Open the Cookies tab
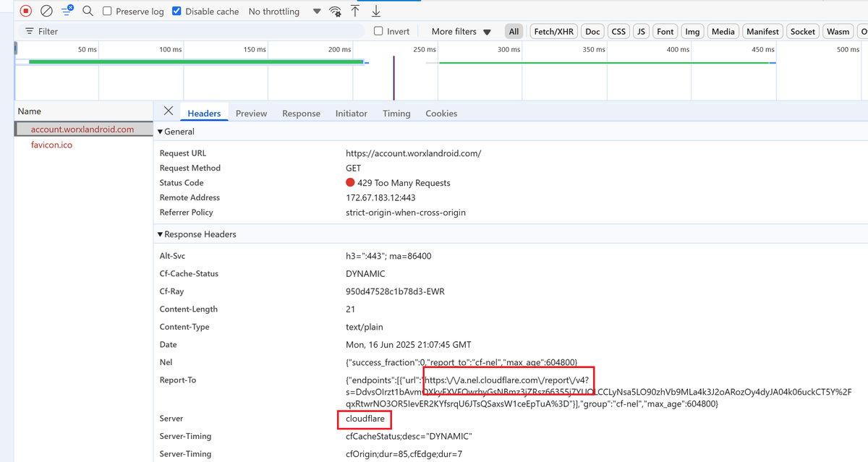This screenshot has height=462, width=868. [441, 114]
